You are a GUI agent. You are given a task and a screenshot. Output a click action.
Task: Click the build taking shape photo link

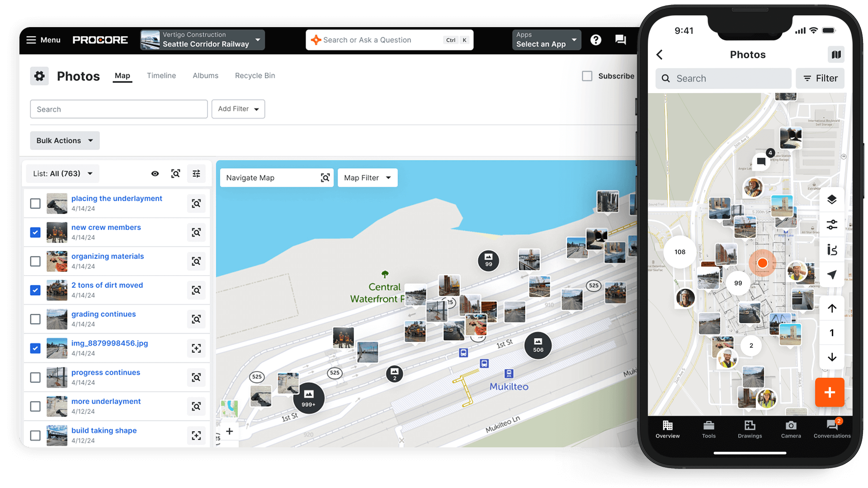pos(103,430)
